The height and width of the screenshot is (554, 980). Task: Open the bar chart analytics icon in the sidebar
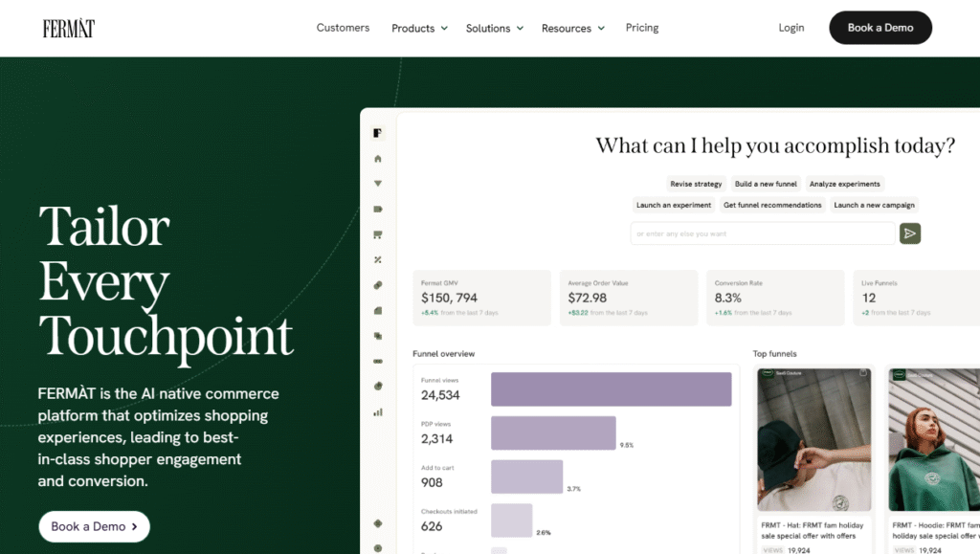(x=377, y=412)
